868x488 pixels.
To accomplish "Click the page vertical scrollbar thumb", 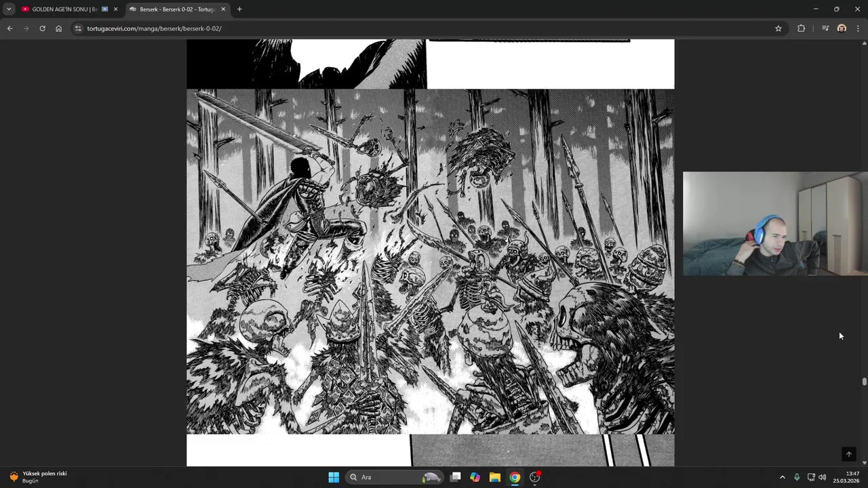I will click(864, 382).
